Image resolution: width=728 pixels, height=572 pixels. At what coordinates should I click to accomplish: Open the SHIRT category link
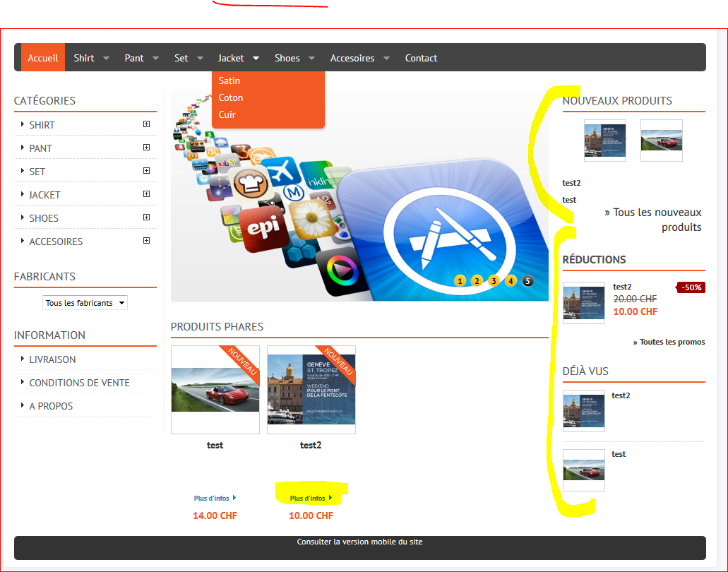[42, 126]
